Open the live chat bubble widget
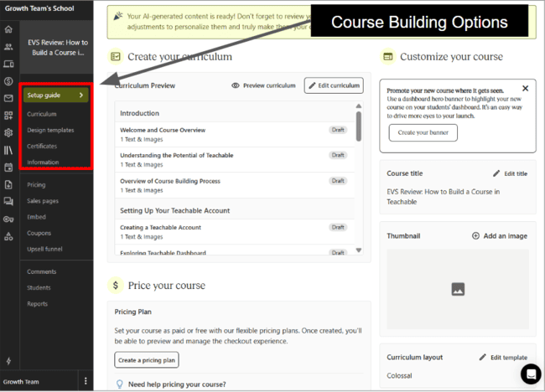The image size is (545, 392). 531,374
